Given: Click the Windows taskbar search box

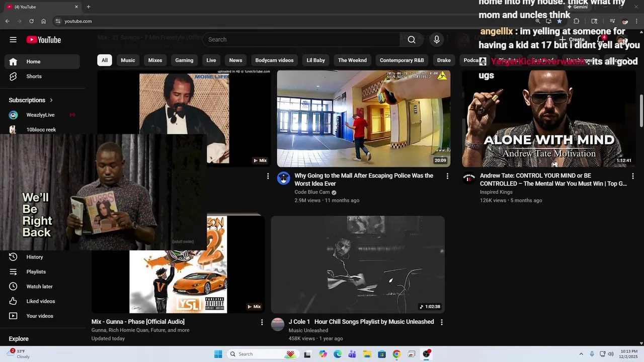Looking at the screenshot, I should [262, 354].
